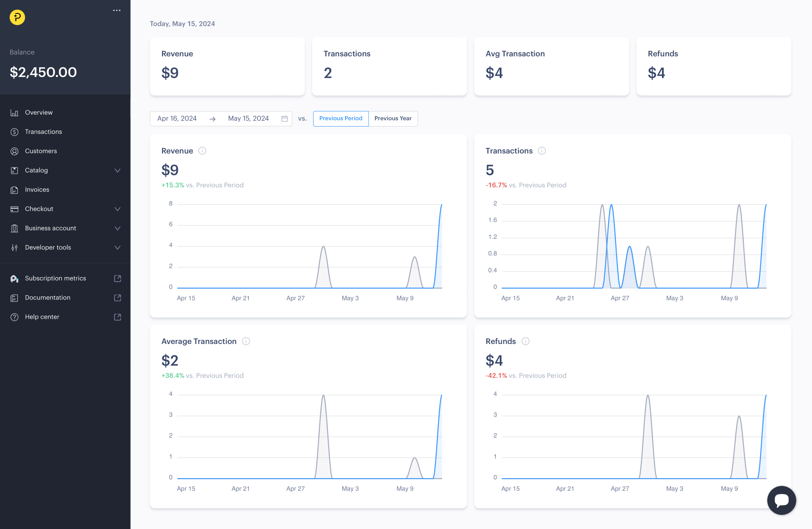Click '-16.7%' under Transactions chart
The height and width of the screenshot is (529, 812).
pyautogui.click(x=496, y=185)
